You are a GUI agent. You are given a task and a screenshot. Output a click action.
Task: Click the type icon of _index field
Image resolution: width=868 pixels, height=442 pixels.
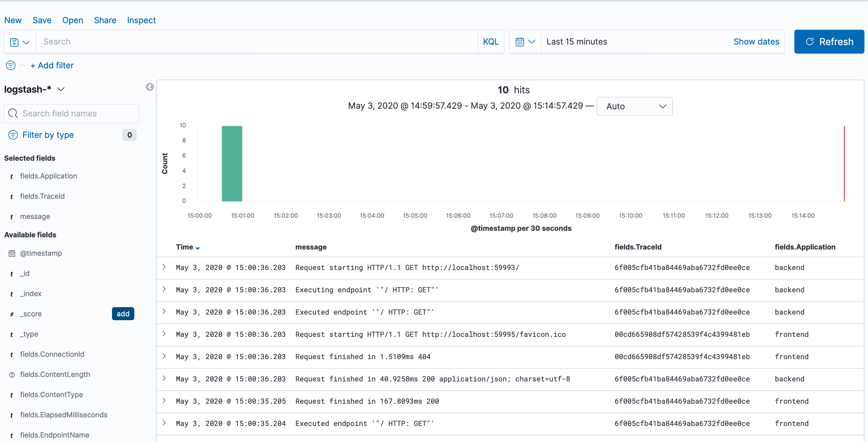(x=12, y=294)
